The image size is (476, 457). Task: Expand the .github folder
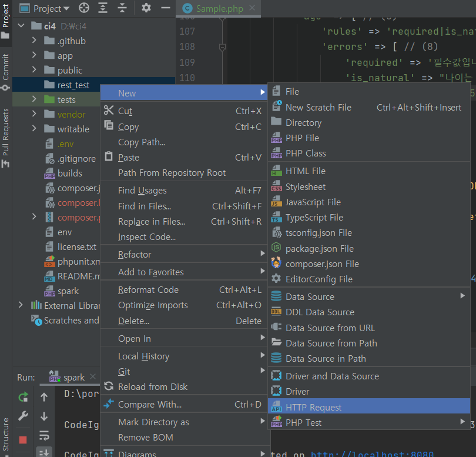tap(34, 41)
